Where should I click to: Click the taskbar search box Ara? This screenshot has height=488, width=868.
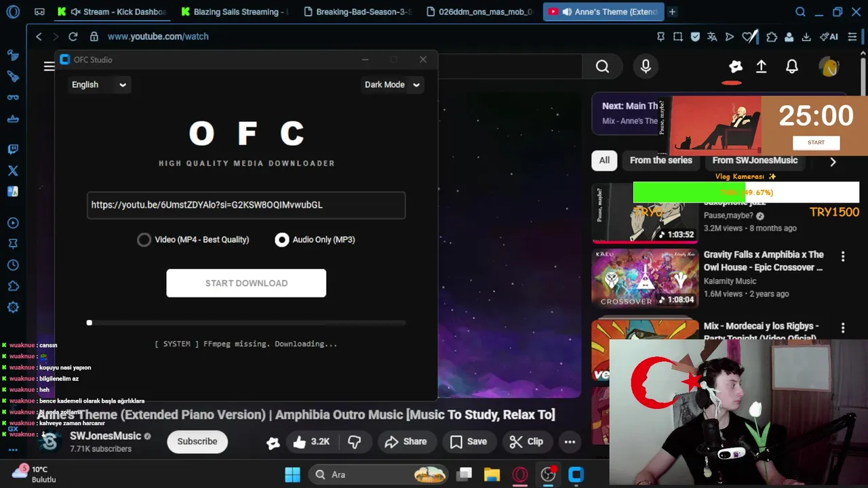point(378,474)
